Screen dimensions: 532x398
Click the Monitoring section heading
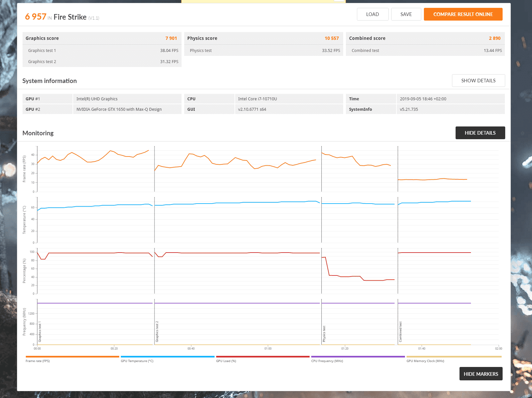click(38, 133)
